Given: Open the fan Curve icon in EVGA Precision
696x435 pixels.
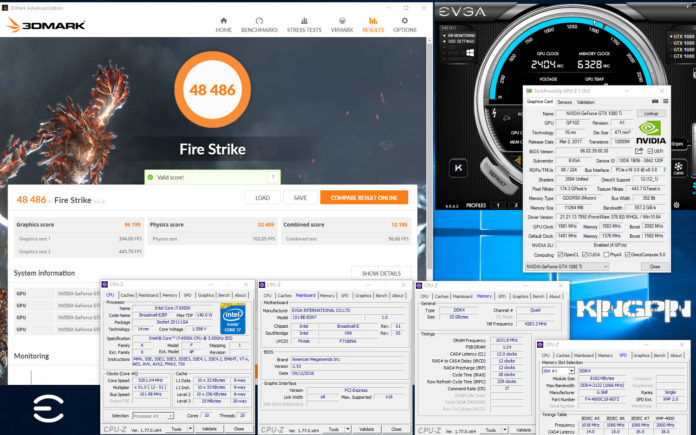Looking at the screenshot, I should pos(678,168).
